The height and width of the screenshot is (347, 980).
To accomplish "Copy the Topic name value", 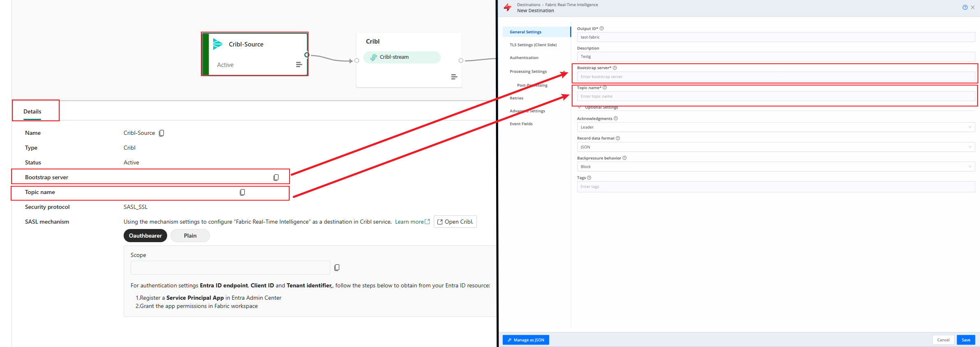I will [x=242, y=192].
